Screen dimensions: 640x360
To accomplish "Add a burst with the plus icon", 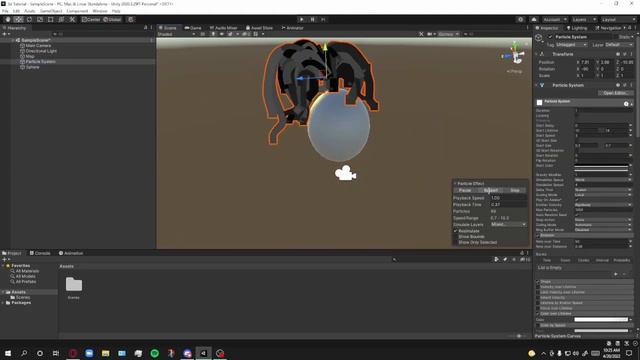I will click(x=616, y=274).
